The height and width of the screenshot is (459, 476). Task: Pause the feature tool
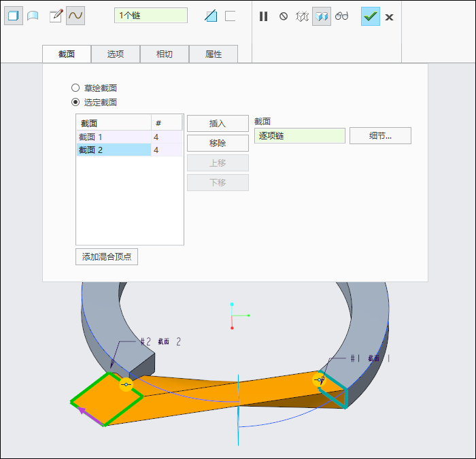point(264,16)
